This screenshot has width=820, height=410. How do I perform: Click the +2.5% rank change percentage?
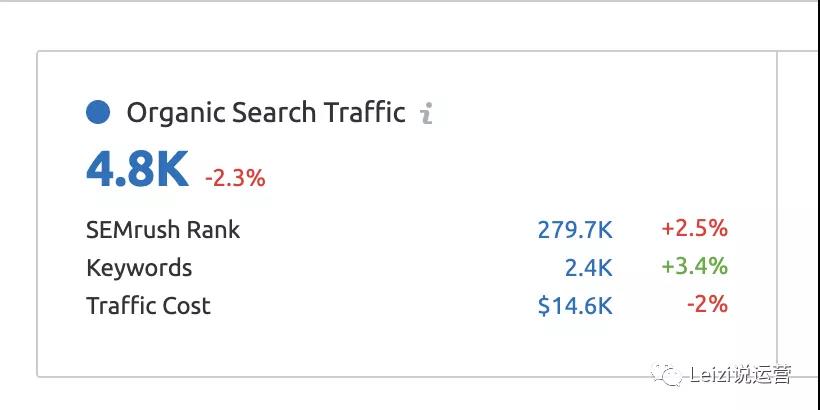pos(694,229)
